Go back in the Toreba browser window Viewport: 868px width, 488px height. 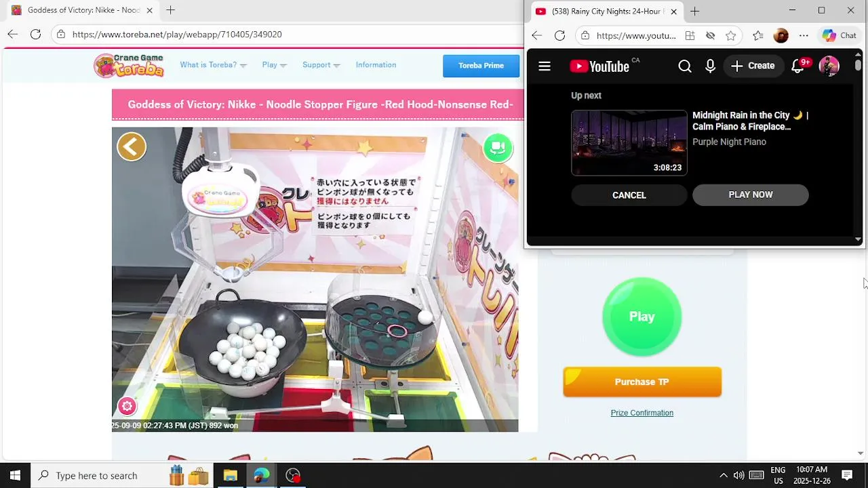point(12,34)
